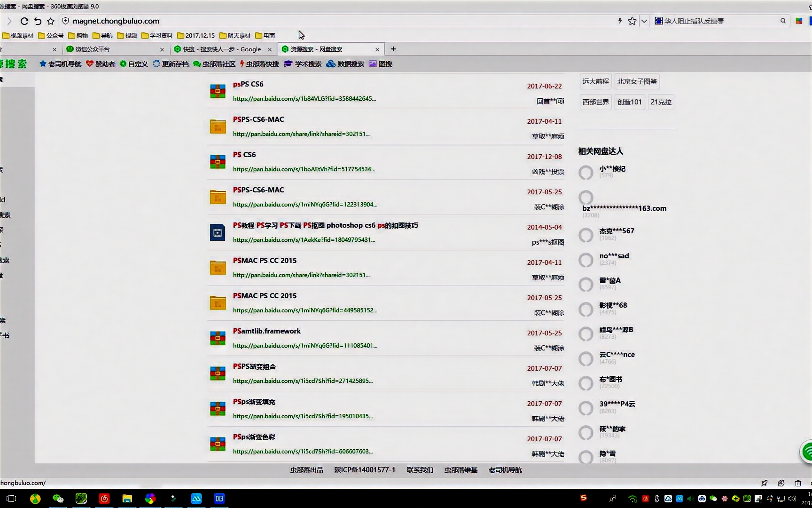Click the trash icon in status bar
Image resolution: width=812 pixels, height=508 pixels.
click(x=798, y=483)
